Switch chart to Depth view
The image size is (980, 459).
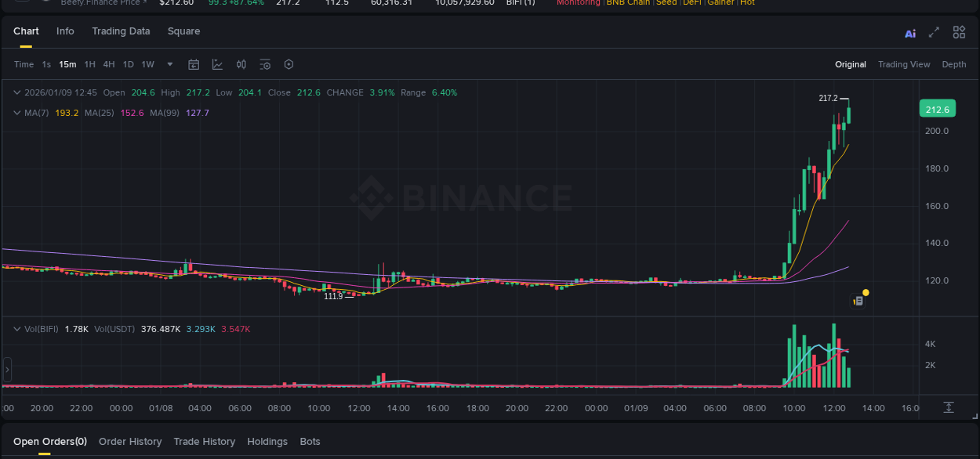[954, 64]
